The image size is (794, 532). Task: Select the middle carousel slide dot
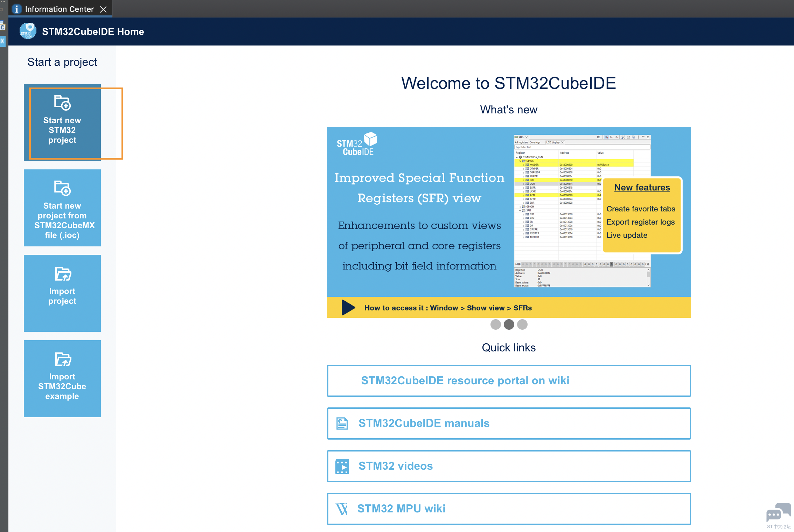509,324
